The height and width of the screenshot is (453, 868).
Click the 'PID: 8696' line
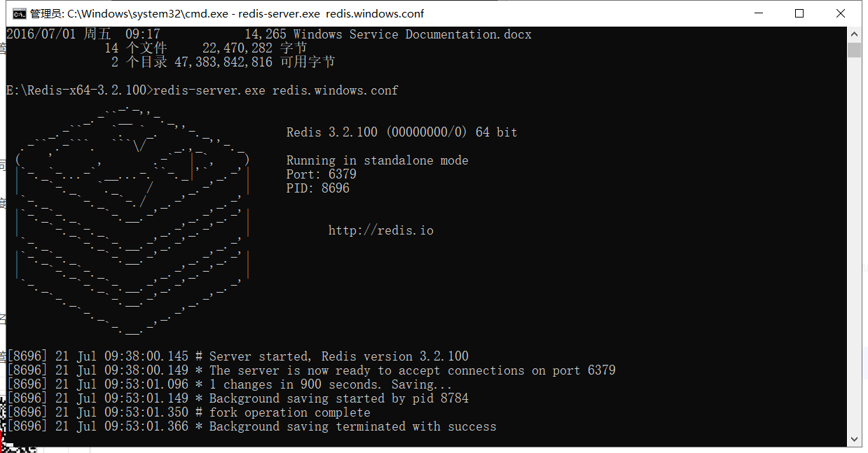[x=318, y=188]
